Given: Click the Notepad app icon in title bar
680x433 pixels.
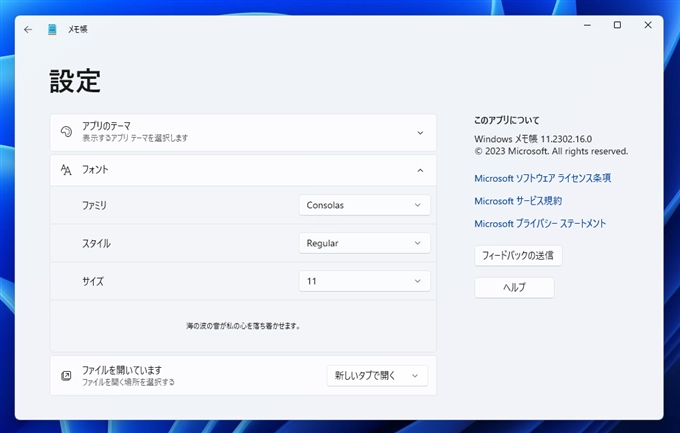Looking at the screenshot, I should pos(52,30).
